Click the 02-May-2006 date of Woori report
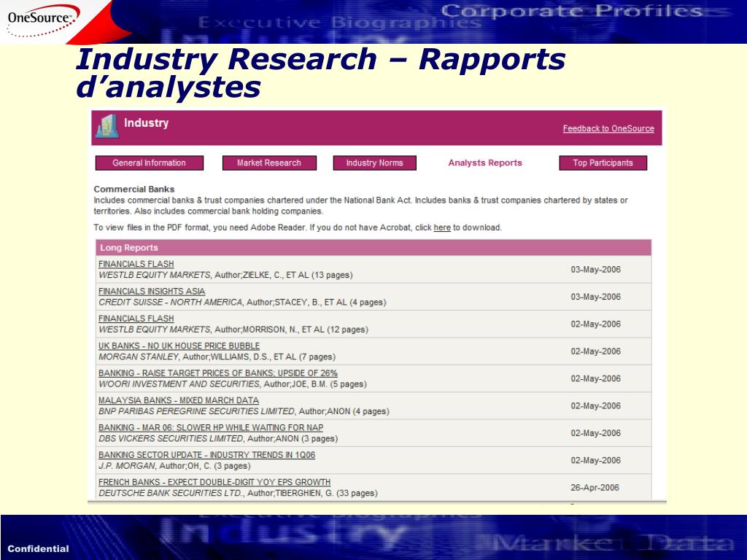747x560 pixels. pyautogui.click(x=595, y=378)
